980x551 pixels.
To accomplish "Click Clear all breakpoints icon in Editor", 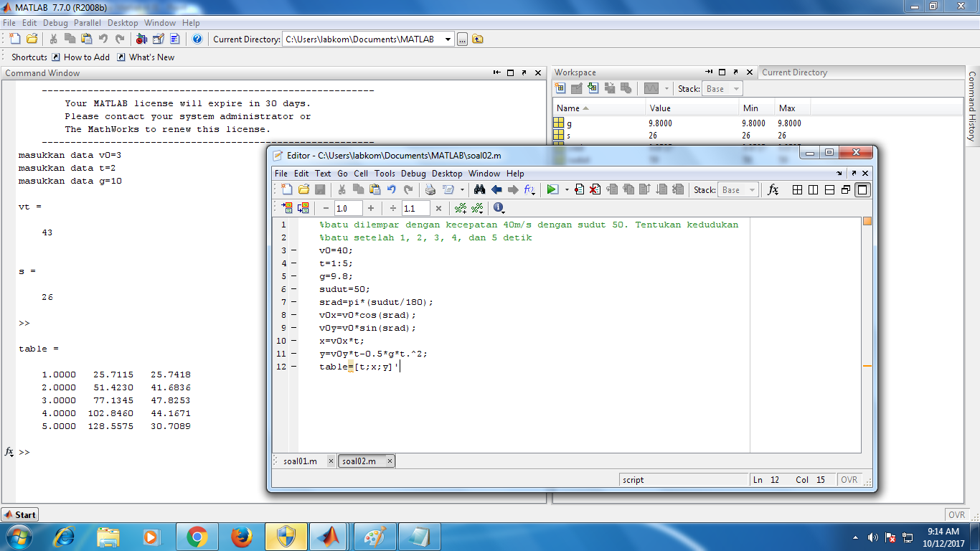I will 595,190.
